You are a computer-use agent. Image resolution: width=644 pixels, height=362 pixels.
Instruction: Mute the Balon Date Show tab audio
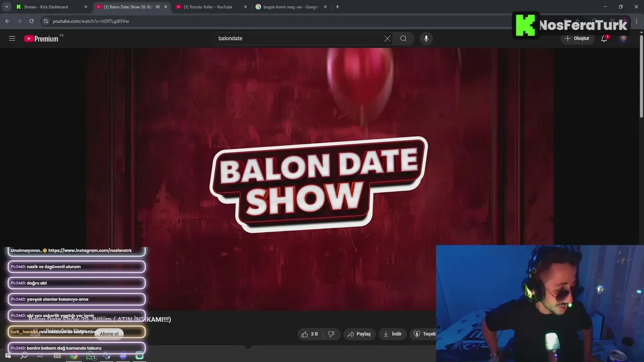pos(157,7)
